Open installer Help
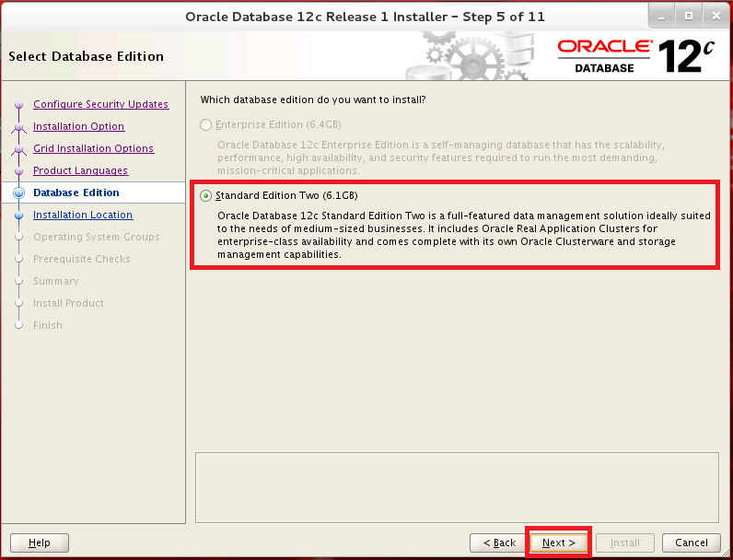 click(40, 542)
